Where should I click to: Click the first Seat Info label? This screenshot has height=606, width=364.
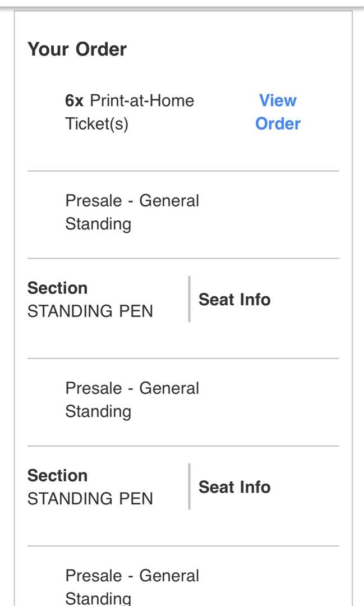click(x=234, y=299)
